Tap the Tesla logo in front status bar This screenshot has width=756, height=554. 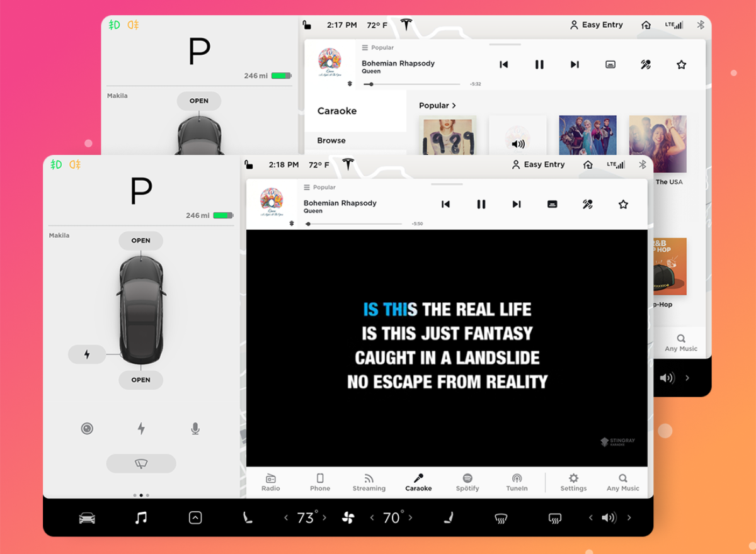point(348,164)
